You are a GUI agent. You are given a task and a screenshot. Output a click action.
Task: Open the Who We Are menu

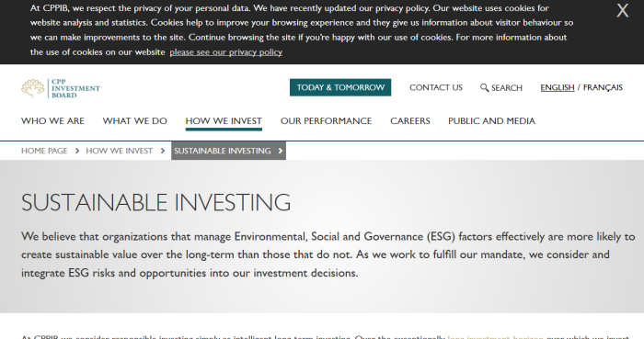(52, 121)
